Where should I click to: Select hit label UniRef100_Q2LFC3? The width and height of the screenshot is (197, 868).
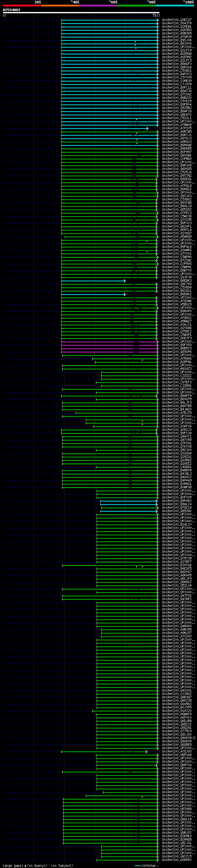176,61
